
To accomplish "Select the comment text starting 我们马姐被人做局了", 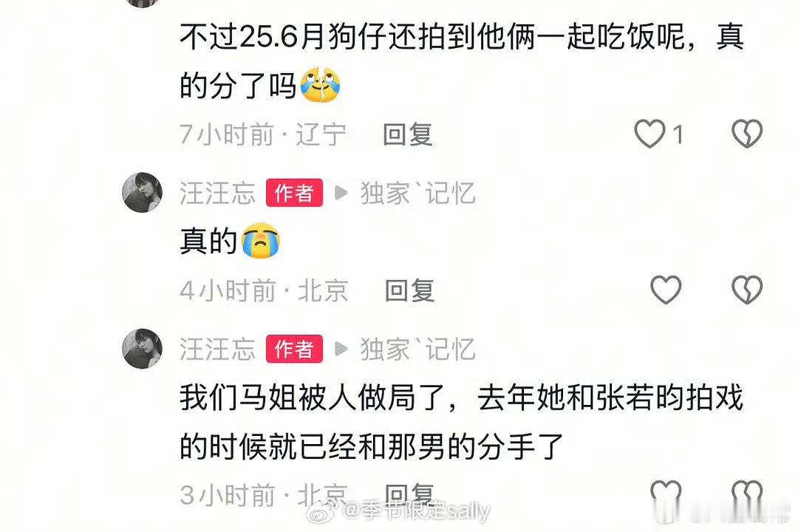I will click(x=461, y=421).
